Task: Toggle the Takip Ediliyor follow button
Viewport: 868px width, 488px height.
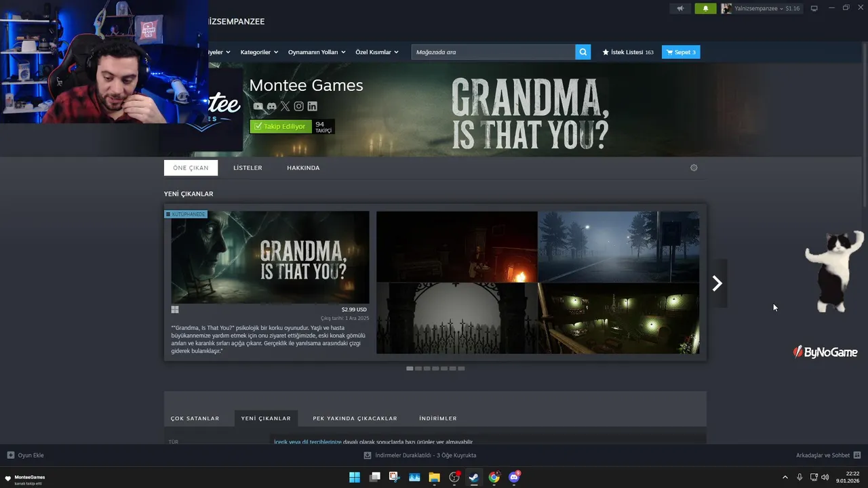Action: pyautogui.click(x=281, y=127)
